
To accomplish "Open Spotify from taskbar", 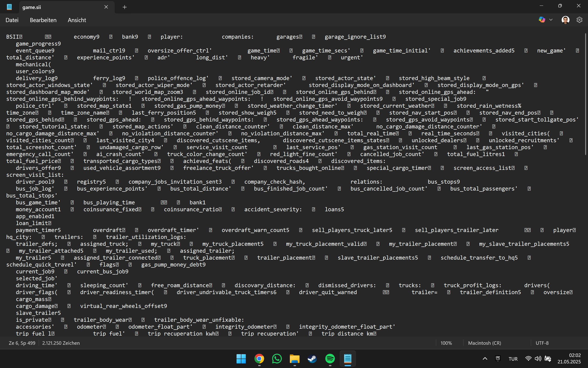I will pos(330,359).
